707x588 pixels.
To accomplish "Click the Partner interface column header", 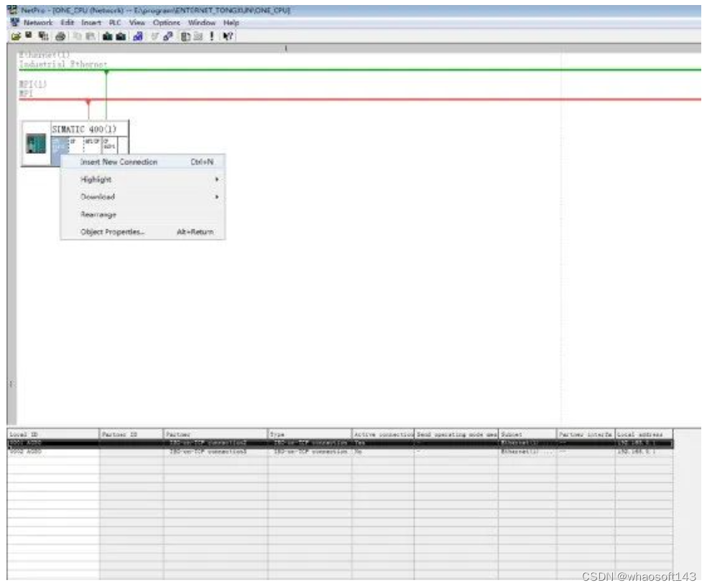I will [x=586, y=434].
